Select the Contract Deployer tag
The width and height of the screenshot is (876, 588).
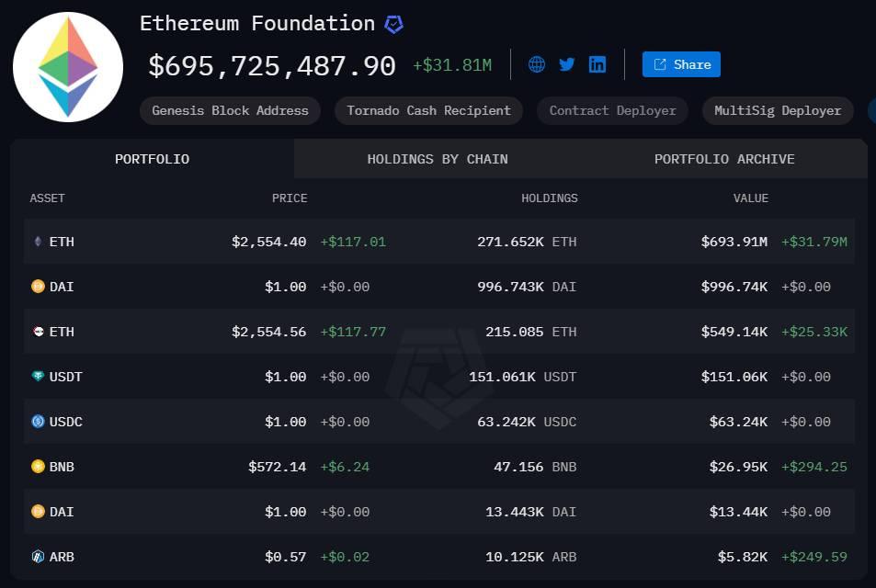[612, 110]
